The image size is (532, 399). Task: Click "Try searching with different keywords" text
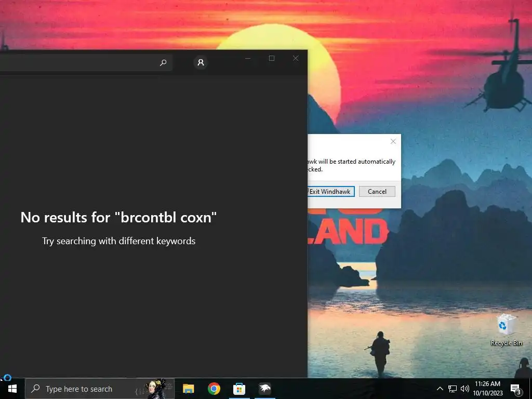tap(119, 241)
